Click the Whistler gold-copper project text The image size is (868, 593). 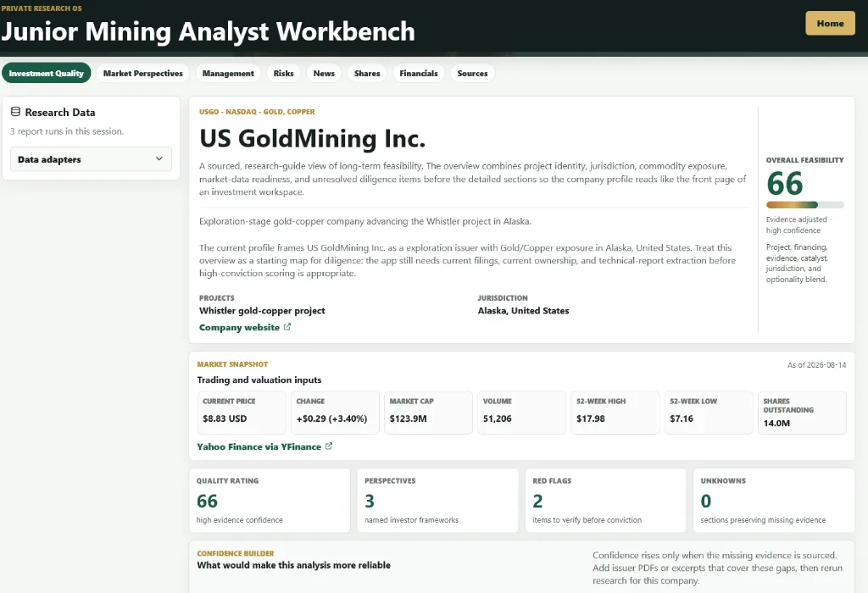coord(262,311)
